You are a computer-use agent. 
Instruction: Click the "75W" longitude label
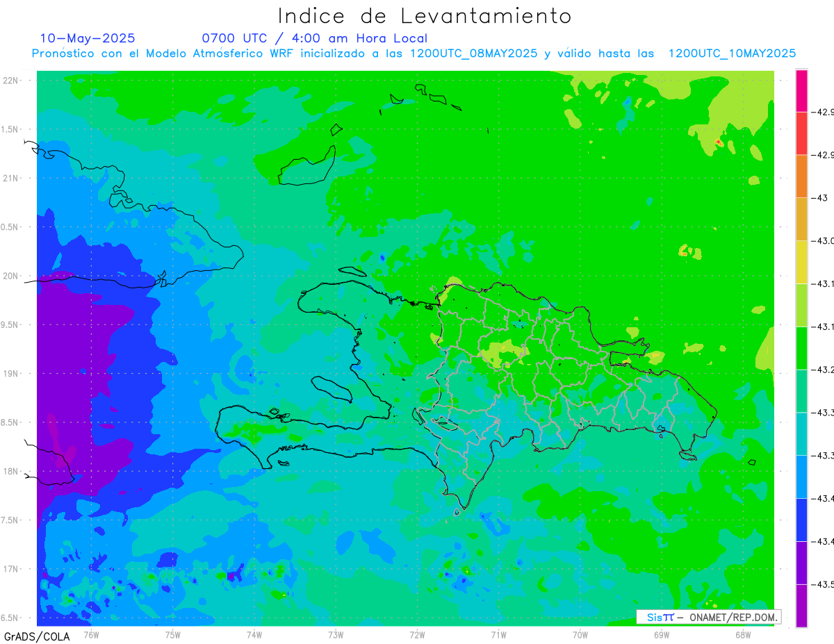pos(172,634)
